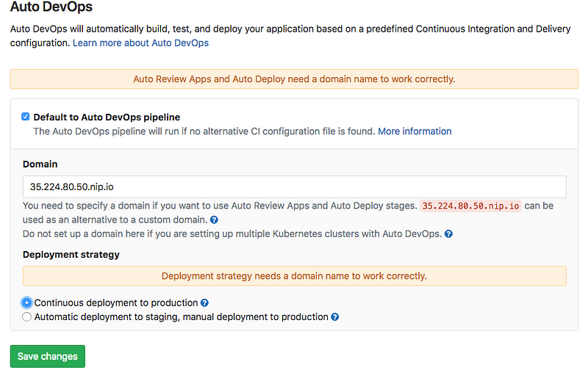Image resolution: width=588 pixels, height=373 pixels.
Task: Open the More information link
Action: click(x=415, y=131)
